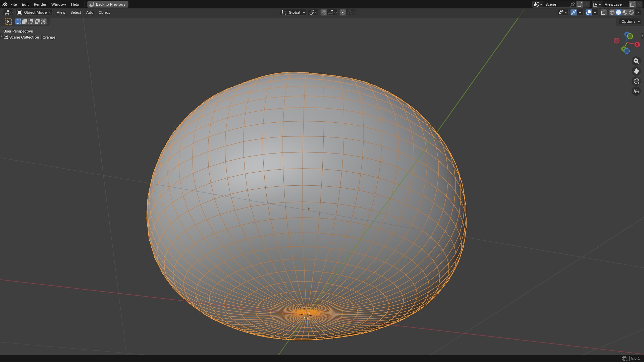Image resolution: width=644 pixels, height=362 pixels.
Task: Switch perspective/orthographic grid icon
Action: (x=636, y=91)
